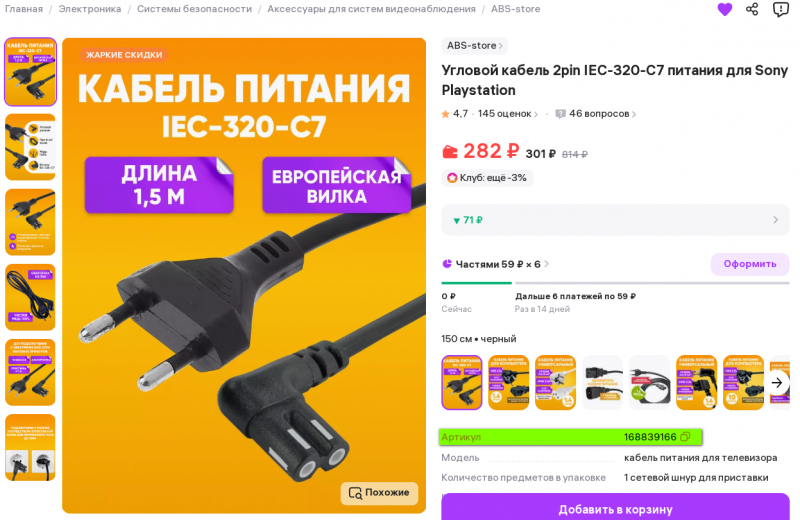Open the 145 оценок ratings chevron
Viewport: 800px width, 520px height.
[x=536, y=114]
